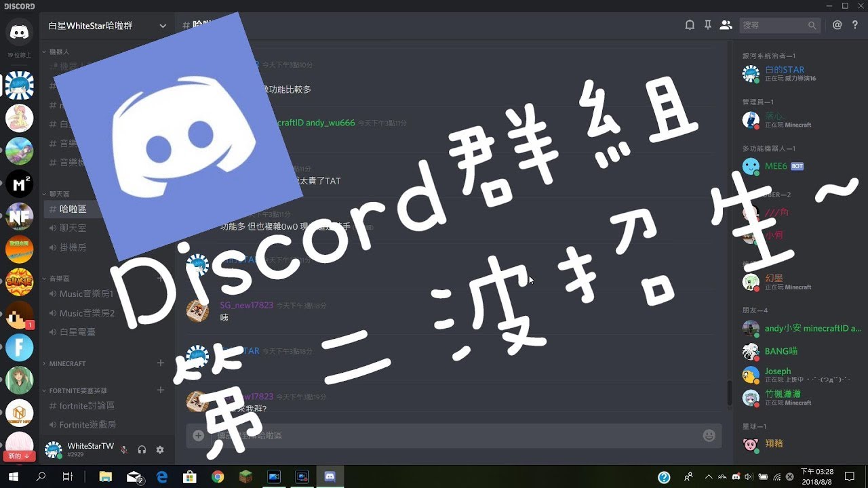Open the Minecraft taskbar icon

245,477
